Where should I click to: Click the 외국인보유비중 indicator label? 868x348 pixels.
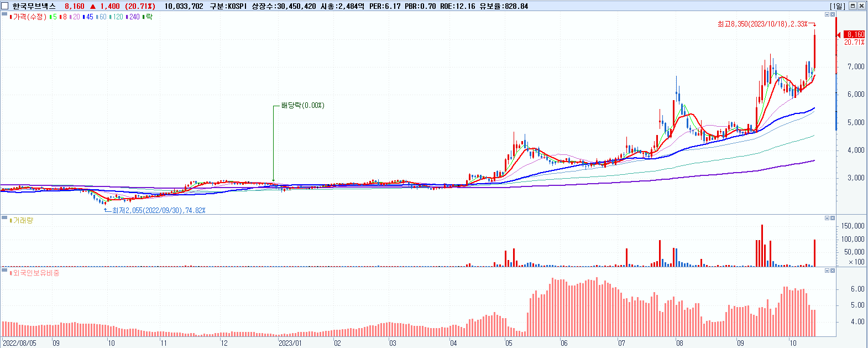pyautogui.click(x=35, y=273)
